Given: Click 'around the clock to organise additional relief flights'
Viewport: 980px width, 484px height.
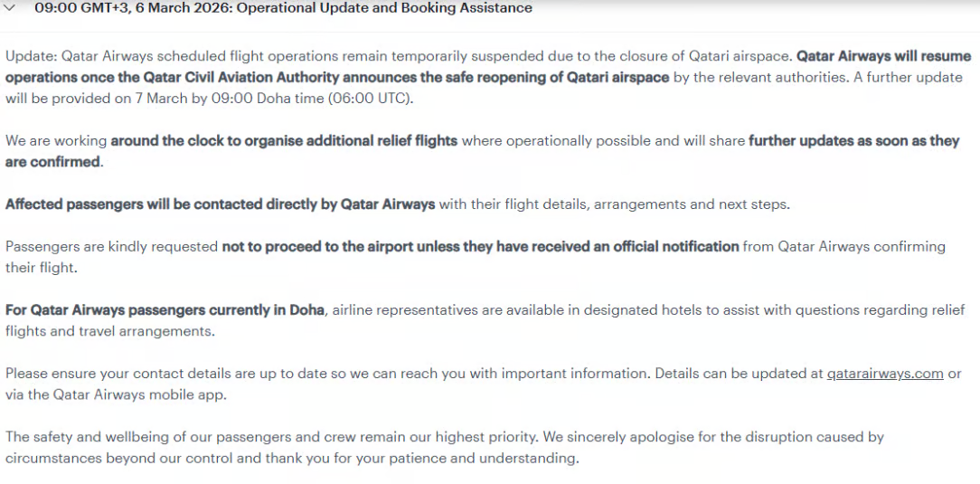Looking at the screenshot, I should tap(284, 141).
